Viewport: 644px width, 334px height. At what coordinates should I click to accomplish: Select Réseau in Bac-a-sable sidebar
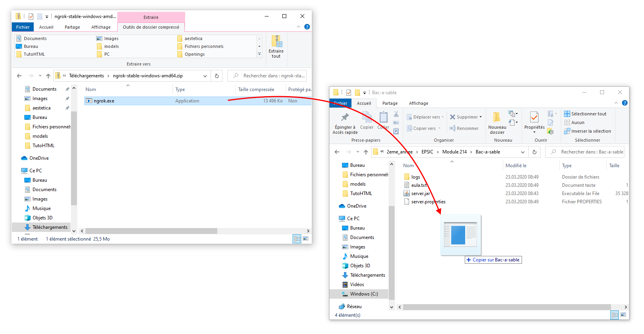coord(350,307)
